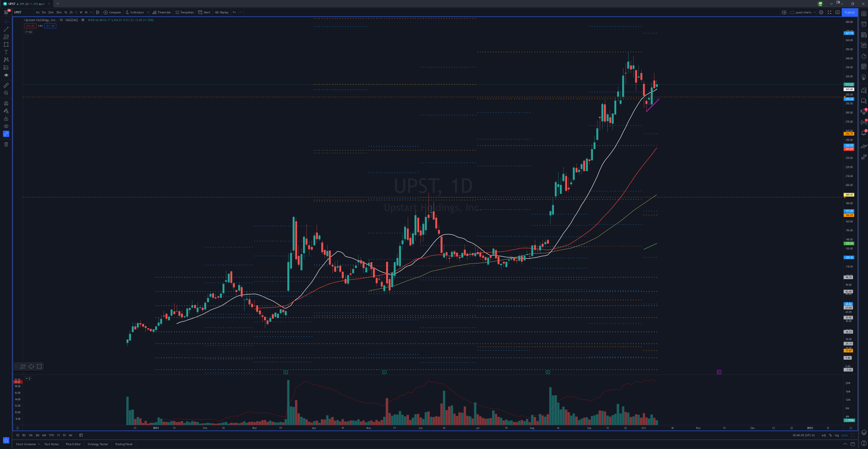This screenshot has height=449, width=868.
Task: Click the Publish button
Action: click(850, 12)
